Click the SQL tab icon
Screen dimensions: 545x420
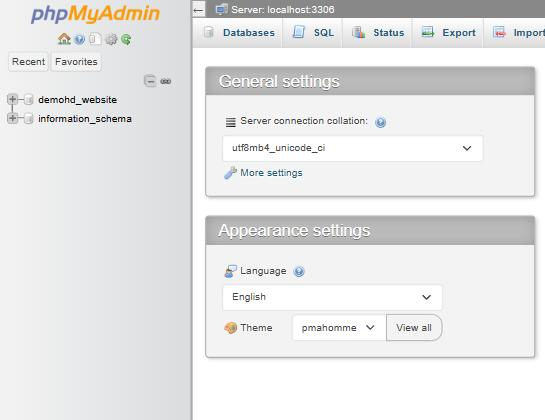click(299, 32)
